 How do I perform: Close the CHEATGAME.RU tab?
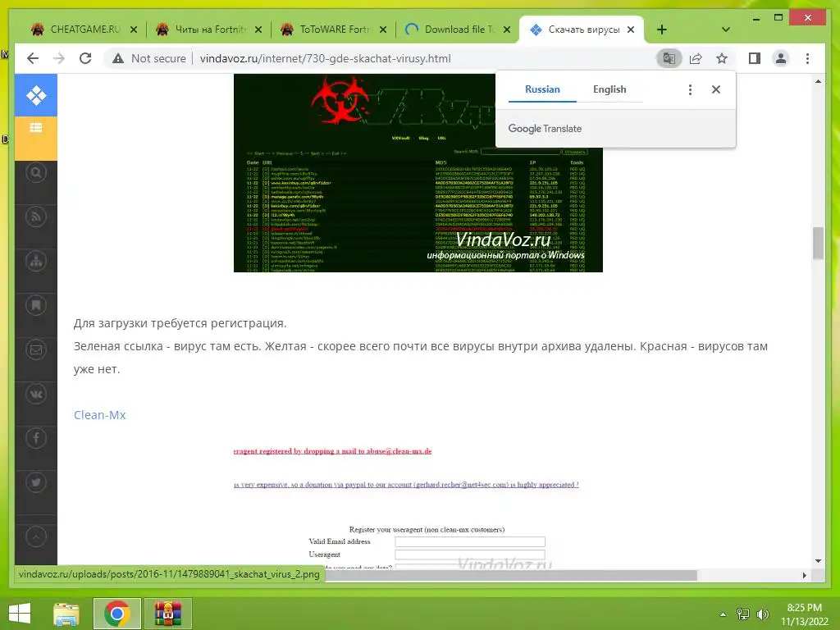134,30
